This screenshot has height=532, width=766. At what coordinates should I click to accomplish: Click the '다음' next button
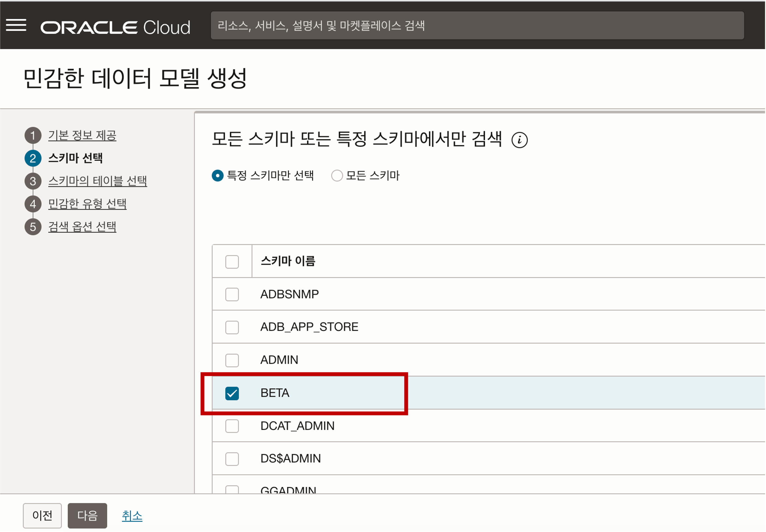click(x=87, y=516)
